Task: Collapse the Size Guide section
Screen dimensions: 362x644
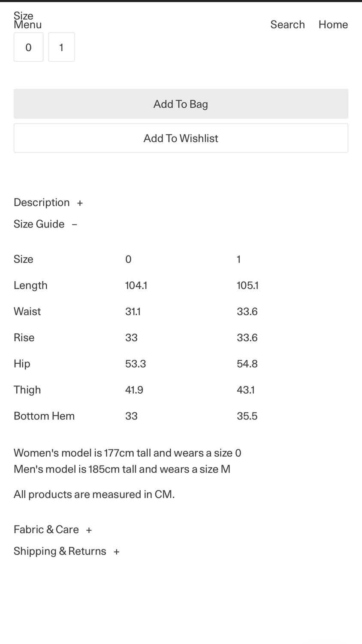Action: click(x=45, y=224)
